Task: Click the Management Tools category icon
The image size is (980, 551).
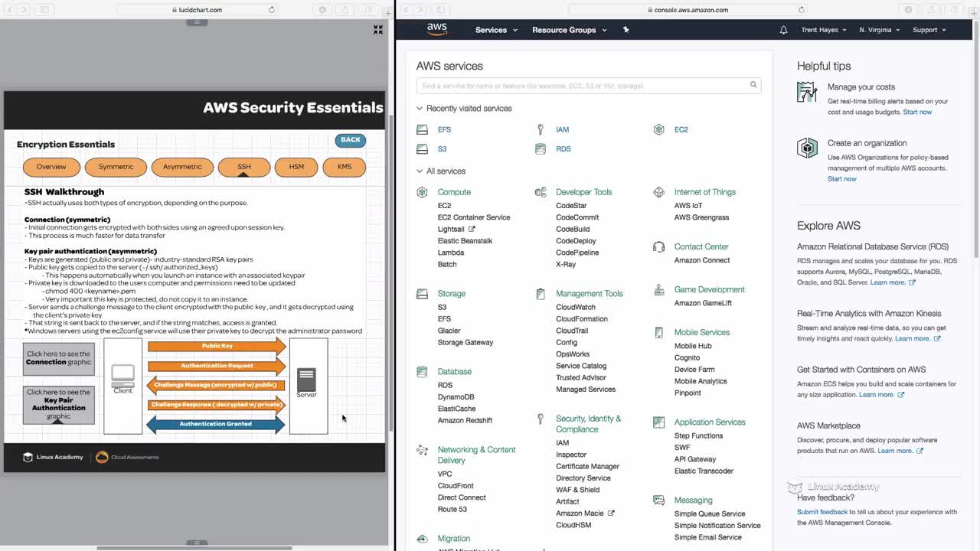Action: tap(541, 294)
